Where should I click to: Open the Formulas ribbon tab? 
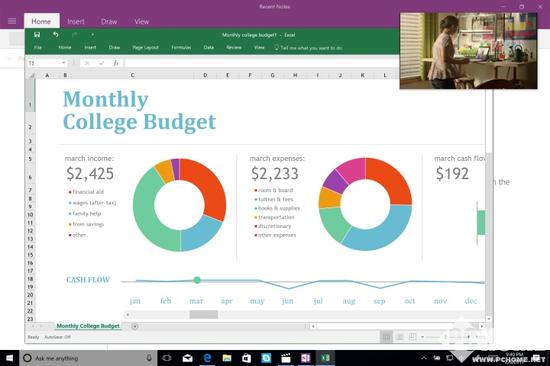(181, 47)
